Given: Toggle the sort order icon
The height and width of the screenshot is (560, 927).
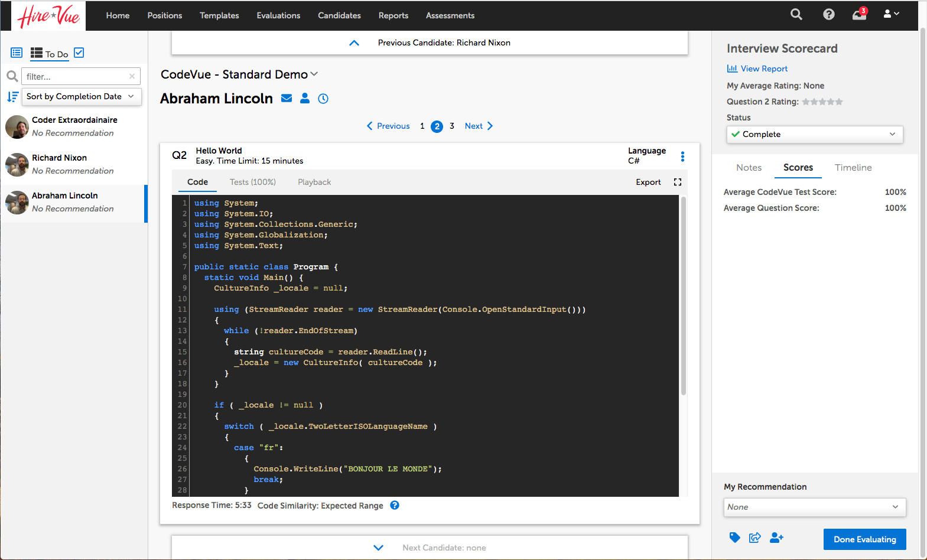Looking at the screenshot, I should point(13,96).
